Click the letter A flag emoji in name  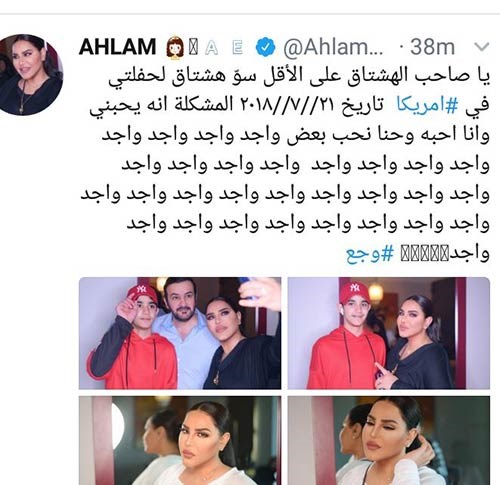click(x=212, y=48)
